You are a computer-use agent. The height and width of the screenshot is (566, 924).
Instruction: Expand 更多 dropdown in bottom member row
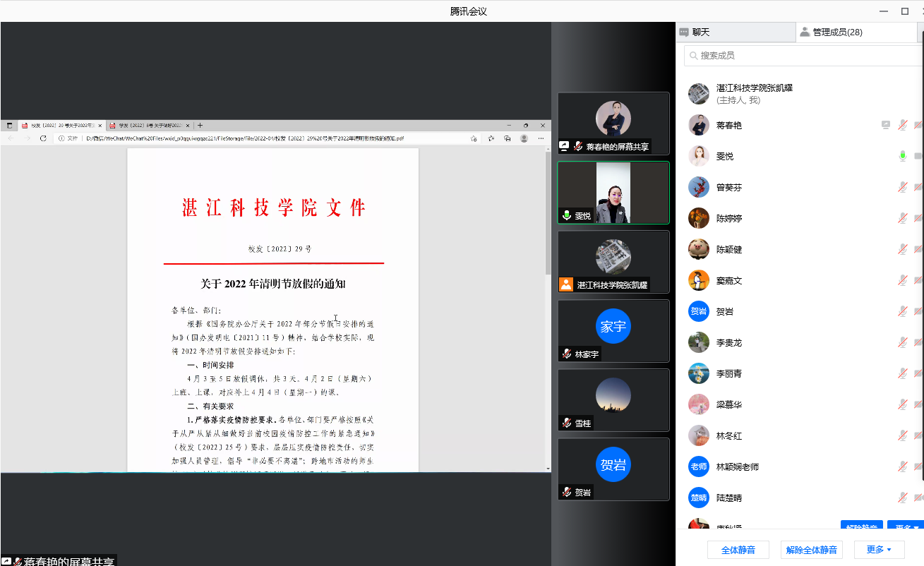[906, 526]
